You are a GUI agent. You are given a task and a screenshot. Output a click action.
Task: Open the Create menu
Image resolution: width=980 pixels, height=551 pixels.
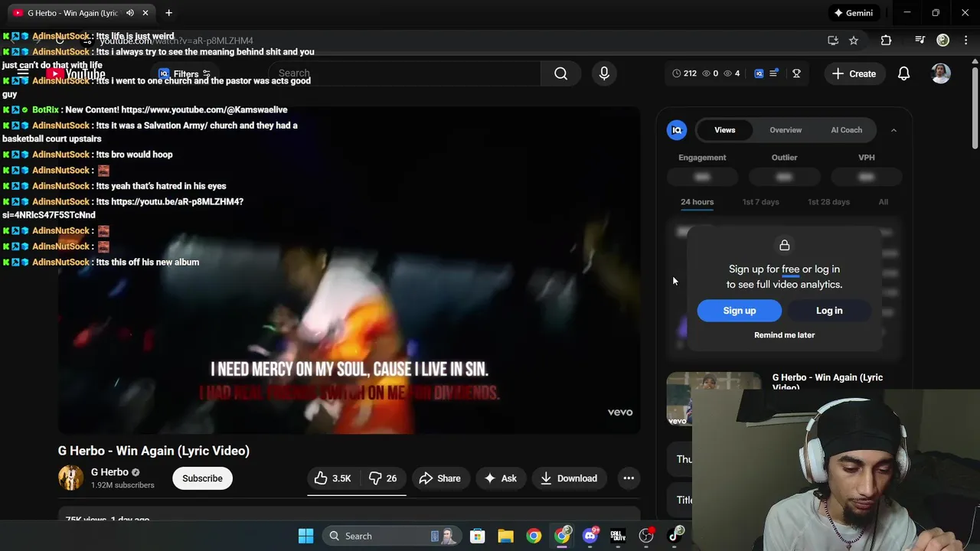tap(854, 73)
